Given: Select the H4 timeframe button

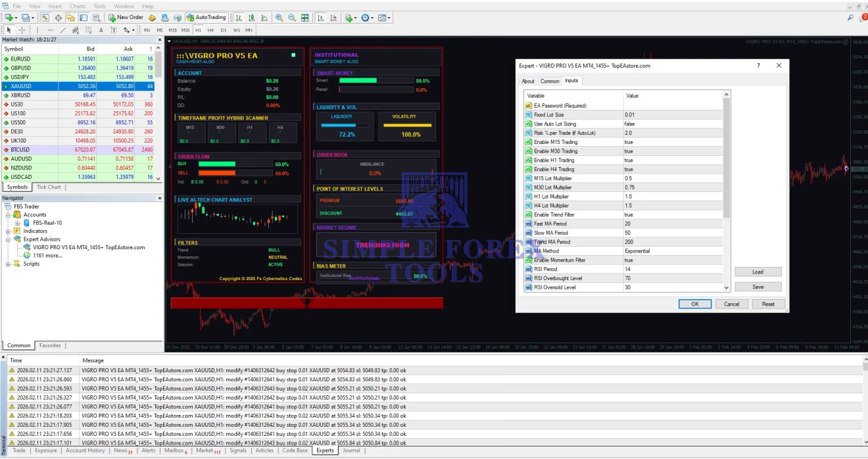Looking at the screenshot, I should pos(211,30).
